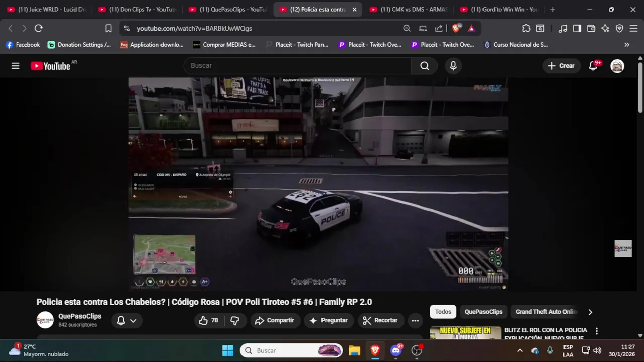The height and width of the screenshot is (362, 644).
Task: Open Brave main menu hamburger
Action: click(634, 29)
